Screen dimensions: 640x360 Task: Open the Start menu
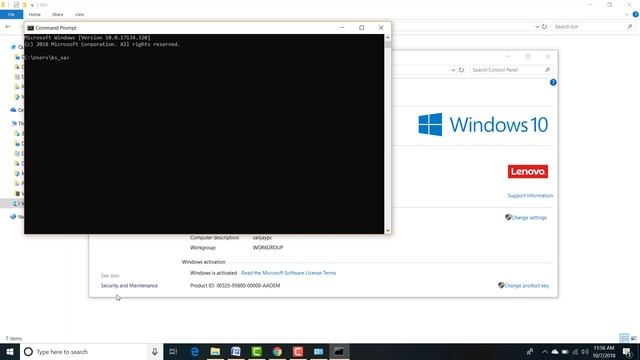(x=10, y=351)
